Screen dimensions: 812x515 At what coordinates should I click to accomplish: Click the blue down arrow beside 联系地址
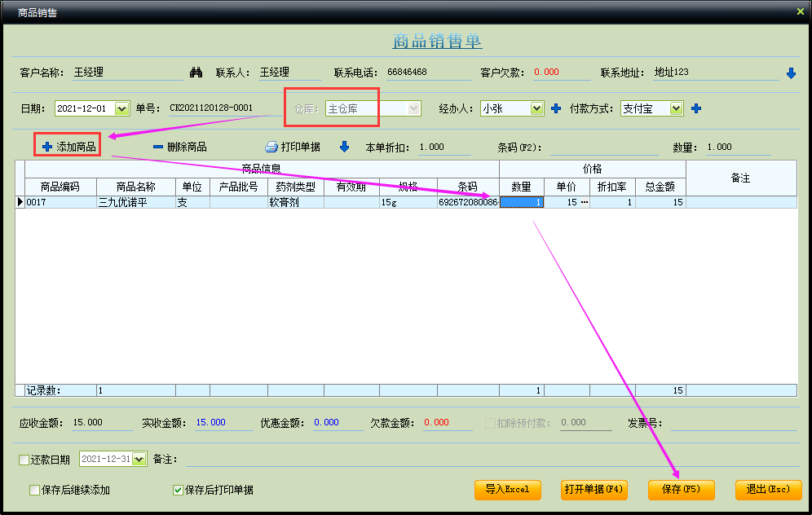tap(791, 73)
